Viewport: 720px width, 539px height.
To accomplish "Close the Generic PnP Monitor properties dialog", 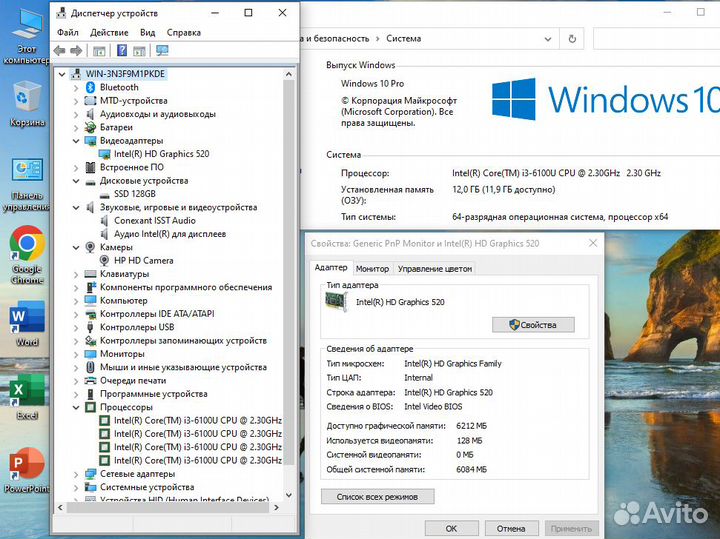I will tap(593, 243).
